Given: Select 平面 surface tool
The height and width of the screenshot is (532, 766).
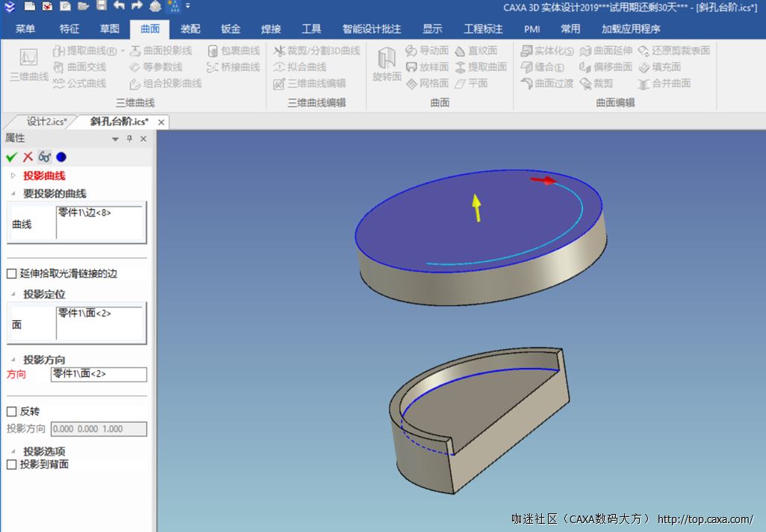Looking at the screenshot, I should point(471,84).
